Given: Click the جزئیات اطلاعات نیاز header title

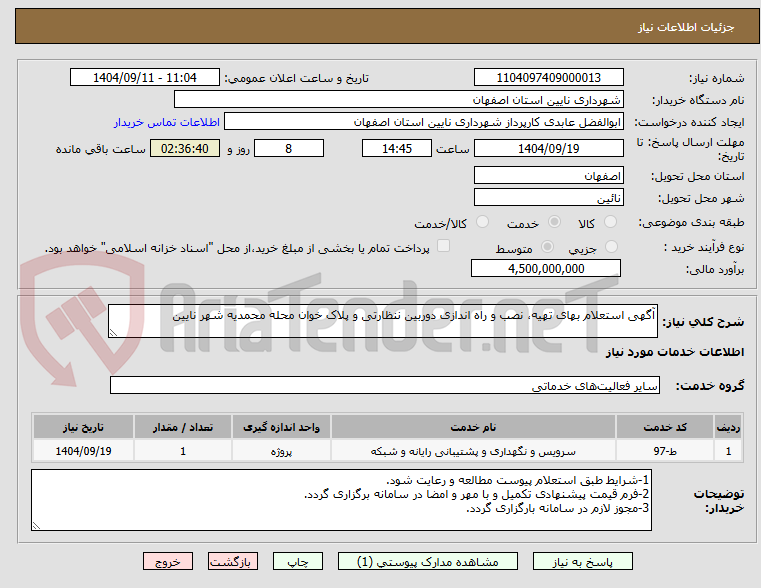Looking at the screenshot, I should pos(686,27).
